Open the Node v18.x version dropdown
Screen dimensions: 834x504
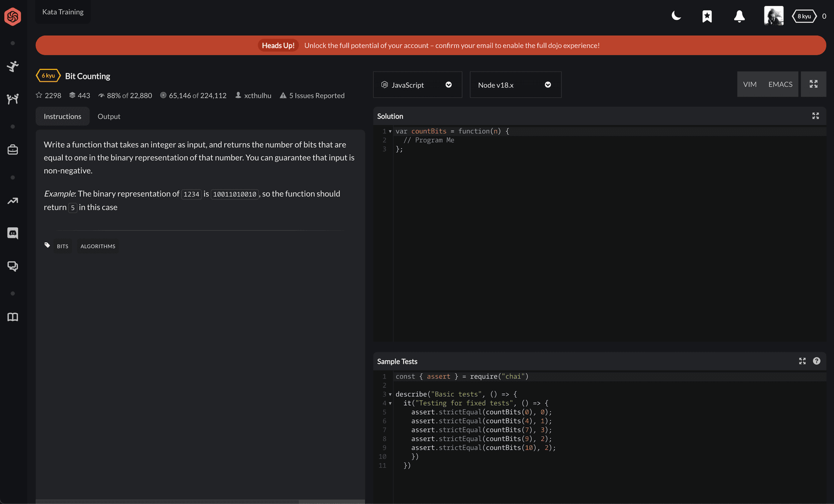515,84
